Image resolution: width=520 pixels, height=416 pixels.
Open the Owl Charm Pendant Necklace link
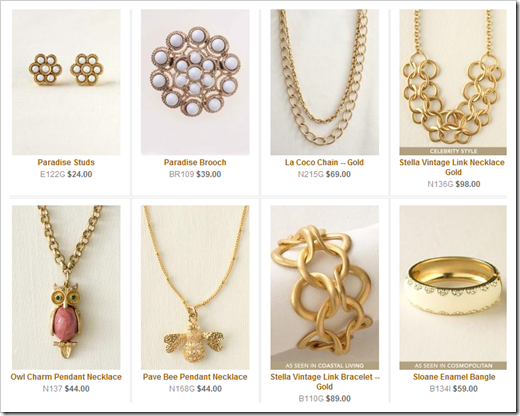click(66, 377)
